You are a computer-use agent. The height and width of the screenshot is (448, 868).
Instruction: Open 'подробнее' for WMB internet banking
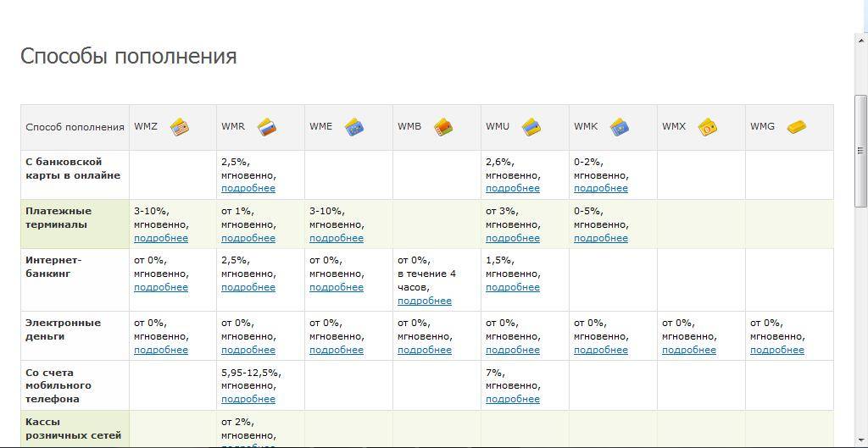coord(425,301)
